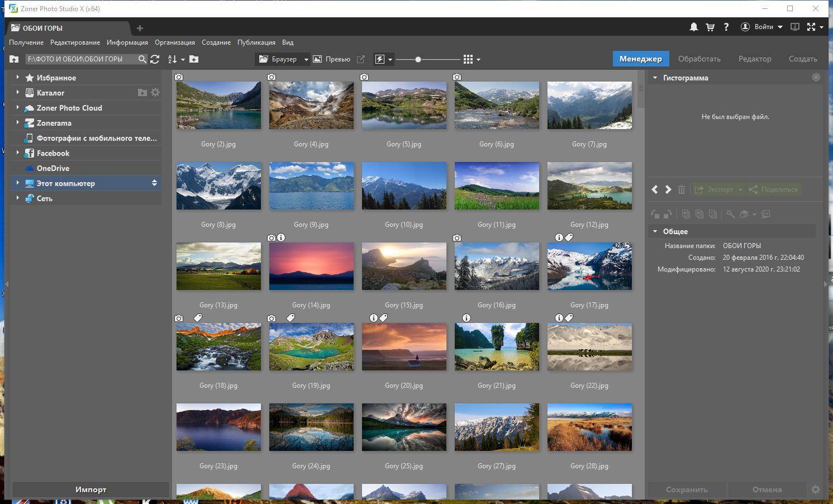The width and height of the screenshot is (833, 504).
Task: Click the histogram settings round icon
Action: coord(816,78)
